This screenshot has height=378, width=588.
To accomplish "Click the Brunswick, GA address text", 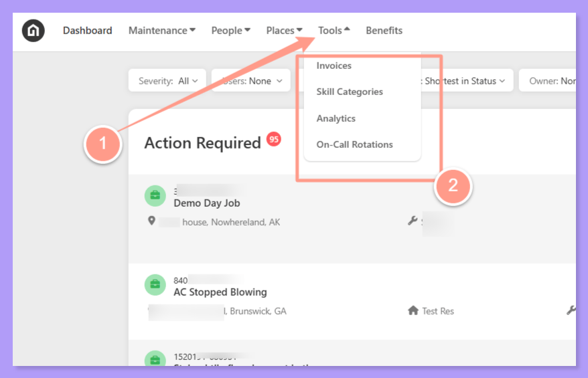I will (258, 311).
